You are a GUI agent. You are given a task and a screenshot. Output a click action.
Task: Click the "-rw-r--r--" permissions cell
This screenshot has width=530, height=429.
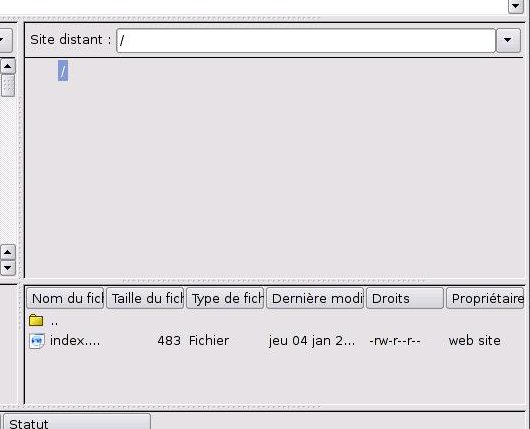[395, 341]
